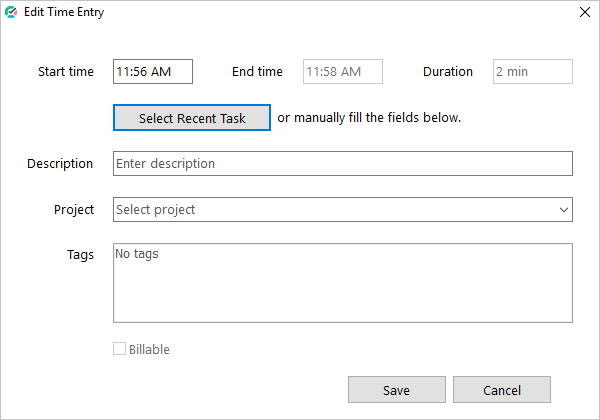Click the Clockify app icon in title bar
600x420 pixels.
tap(11, 12)
